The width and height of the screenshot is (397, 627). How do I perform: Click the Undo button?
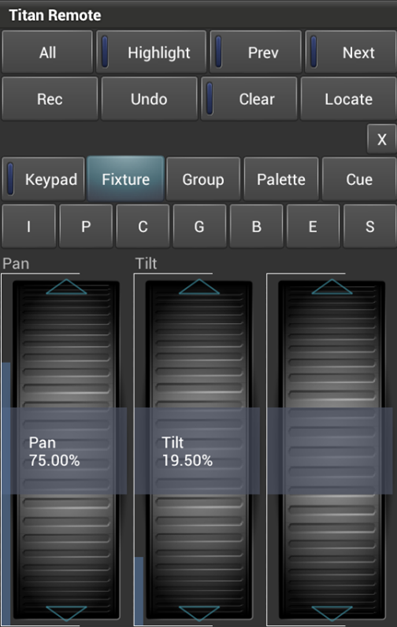149,99
